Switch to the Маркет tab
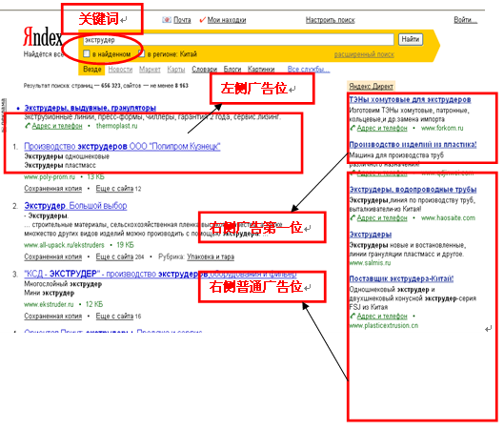Viewport: 504px width, 430px height. (150, 70)
